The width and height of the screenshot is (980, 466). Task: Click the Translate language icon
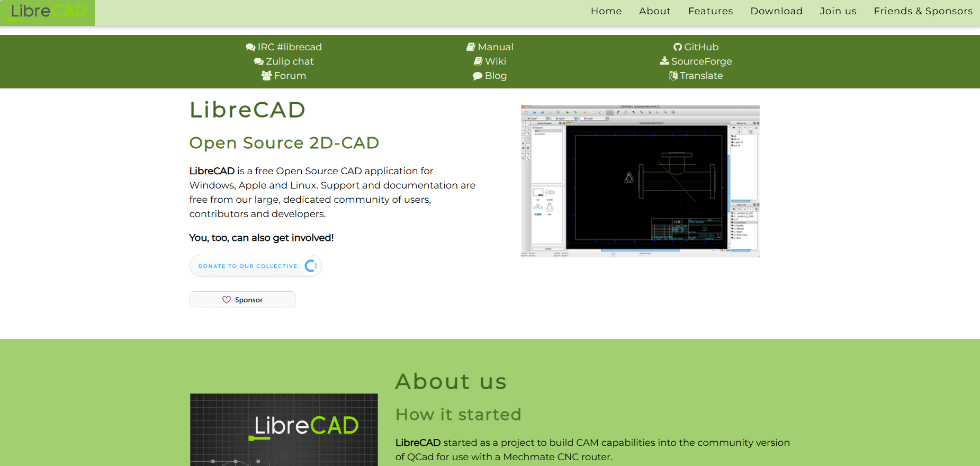pos(673,76)
